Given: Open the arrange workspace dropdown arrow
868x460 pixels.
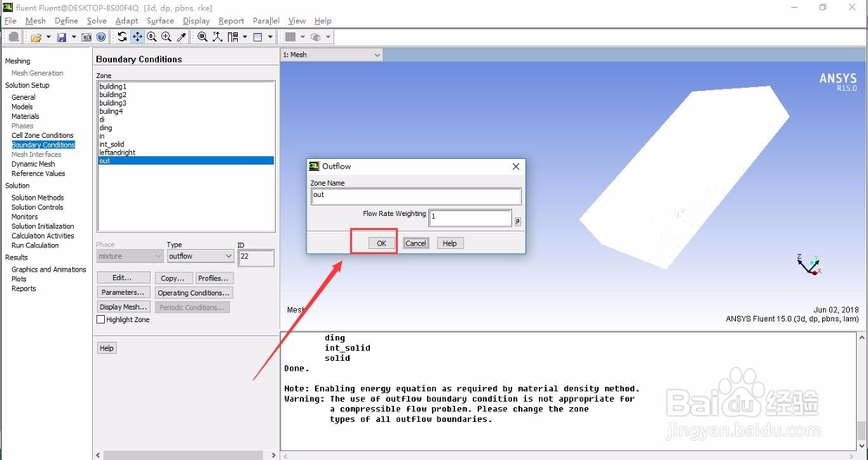Looking at the screenshot, I should tap(245, 37).
